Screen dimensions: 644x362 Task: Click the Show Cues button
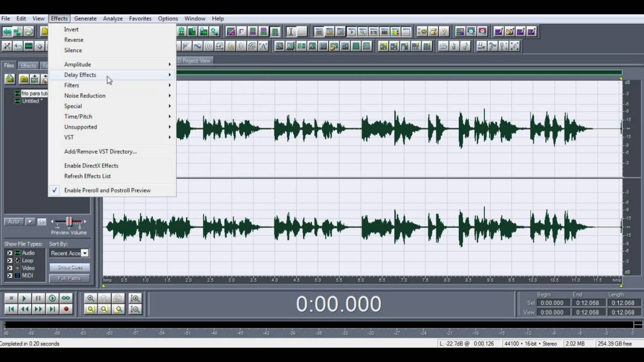[x=70, y=267]
